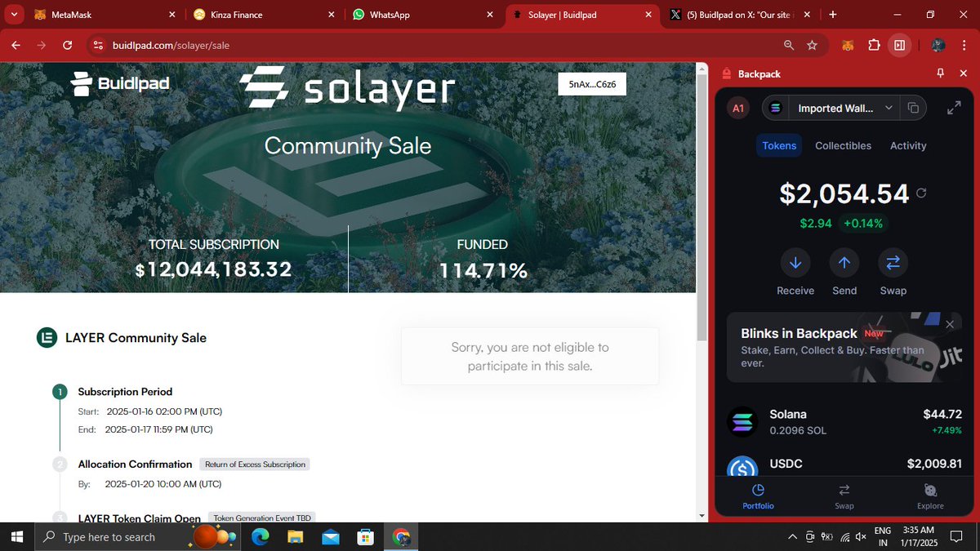Switch to the Buidlpad on X tab

pos(741,15)
